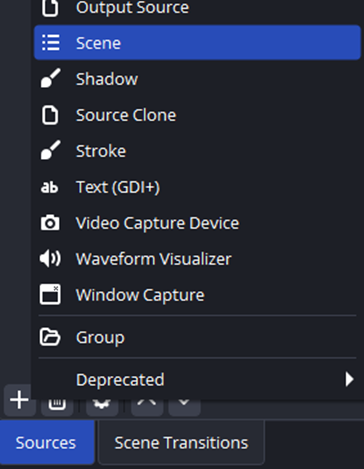Click the folder icon next to Group
This screenshot has width=364, height=469.
50,337
